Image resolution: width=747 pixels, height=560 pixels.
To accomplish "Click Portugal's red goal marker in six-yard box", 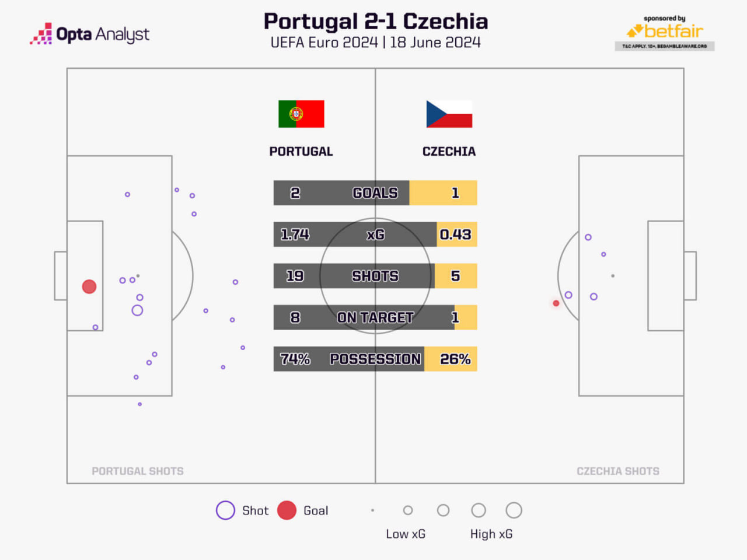I will click(89, 286).
